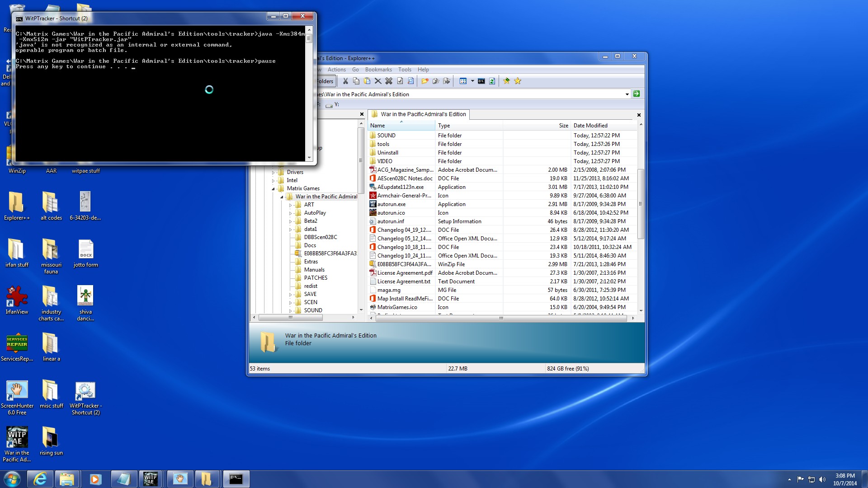This screenshot has width=868, height=488.
Task: Click the command prompt window scrollbar
Action: [309, 94]
